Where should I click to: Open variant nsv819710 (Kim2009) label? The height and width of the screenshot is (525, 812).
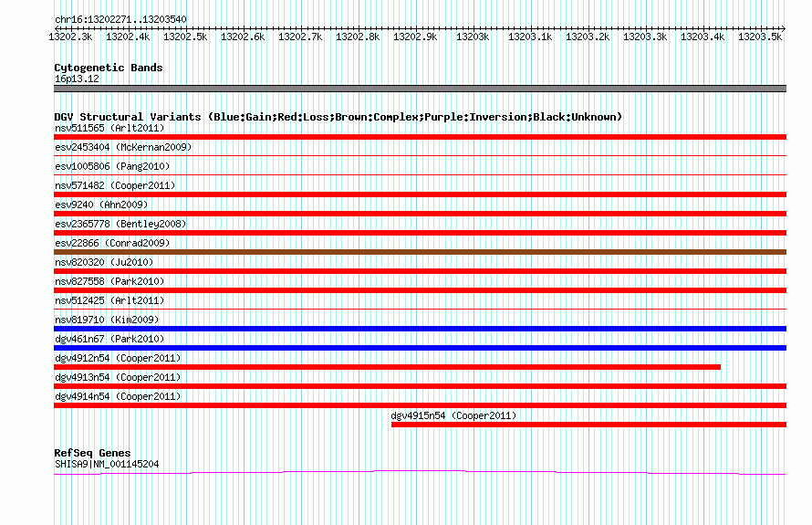[107, 320]
